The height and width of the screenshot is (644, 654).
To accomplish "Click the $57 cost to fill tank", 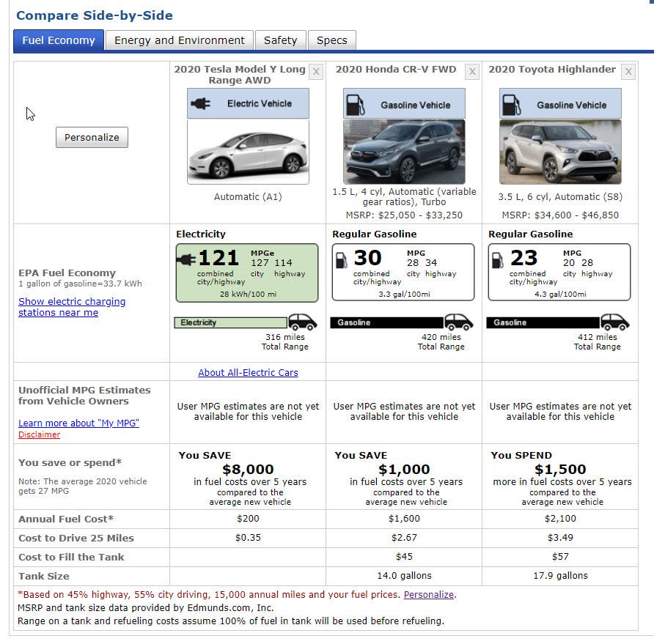I will 560,557.
